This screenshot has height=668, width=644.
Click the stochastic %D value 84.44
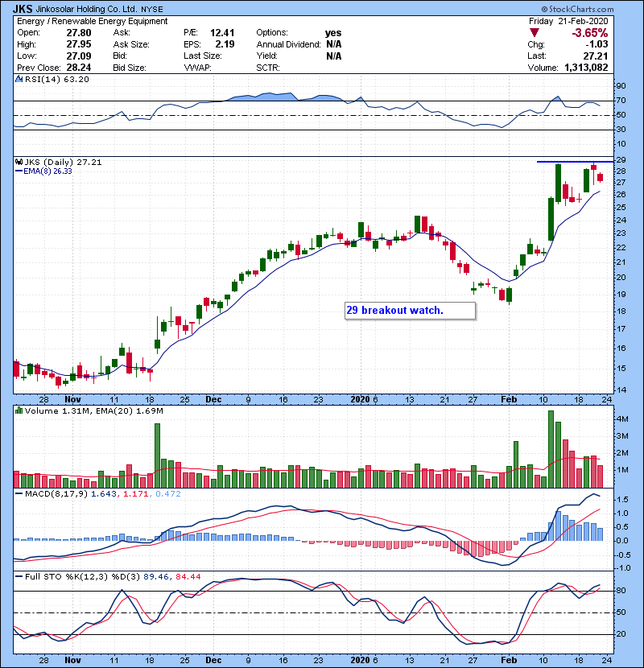(x=188, y=577)
